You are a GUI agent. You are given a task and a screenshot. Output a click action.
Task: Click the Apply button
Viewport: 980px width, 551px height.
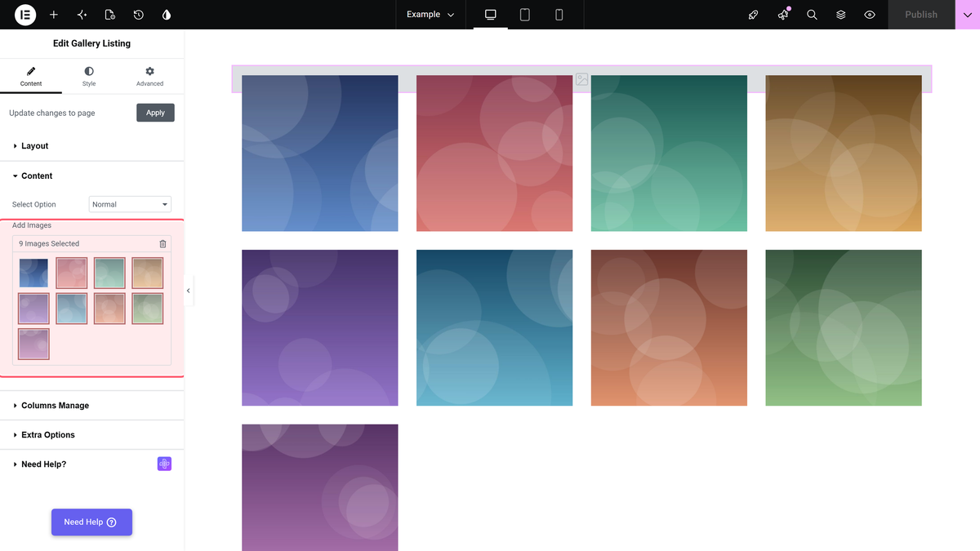[x=155, y=113]
